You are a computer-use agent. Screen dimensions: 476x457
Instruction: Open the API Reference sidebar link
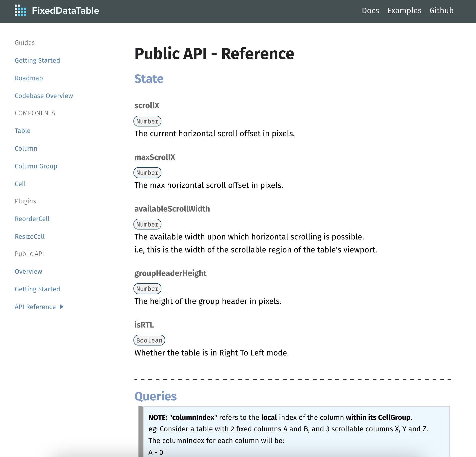tap(35, 307)
